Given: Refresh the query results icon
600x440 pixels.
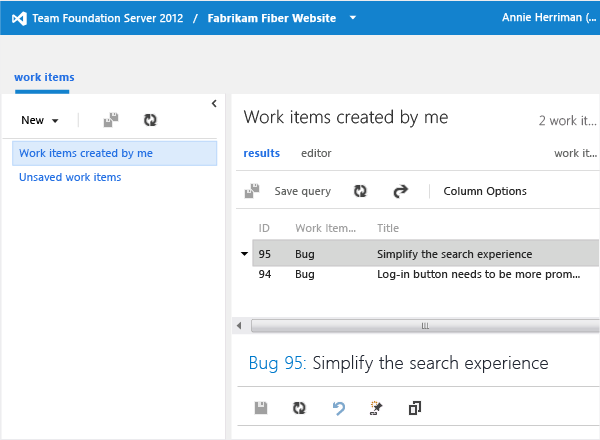Looking at the screenshot, I should pos(360,191).
